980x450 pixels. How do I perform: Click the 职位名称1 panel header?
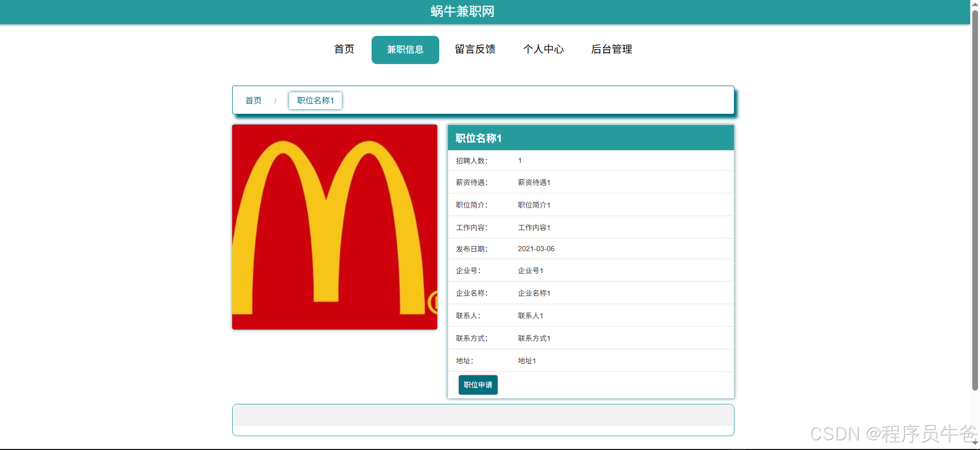point(590,138)
